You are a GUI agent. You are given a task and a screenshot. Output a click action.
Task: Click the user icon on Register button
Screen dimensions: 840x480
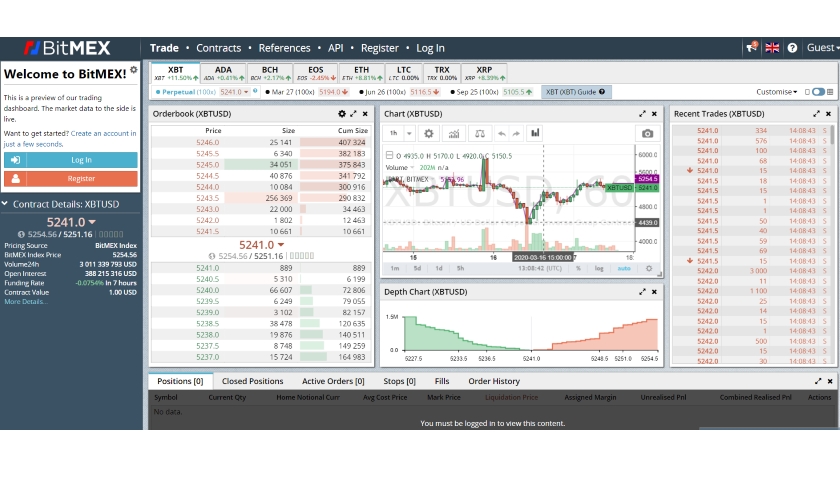pos(16,178)
